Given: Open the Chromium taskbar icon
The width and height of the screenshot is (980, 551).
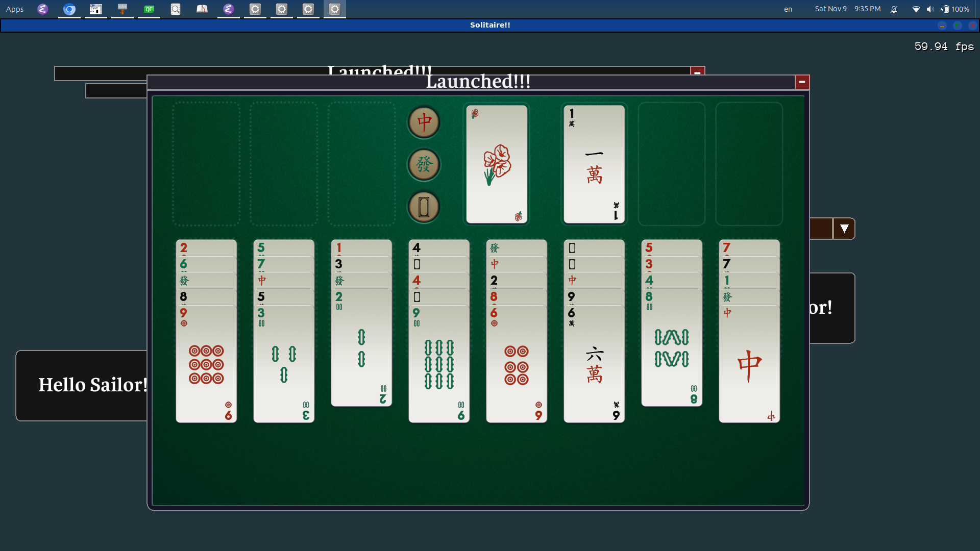Looking at the screenshot, I should 69,9.
